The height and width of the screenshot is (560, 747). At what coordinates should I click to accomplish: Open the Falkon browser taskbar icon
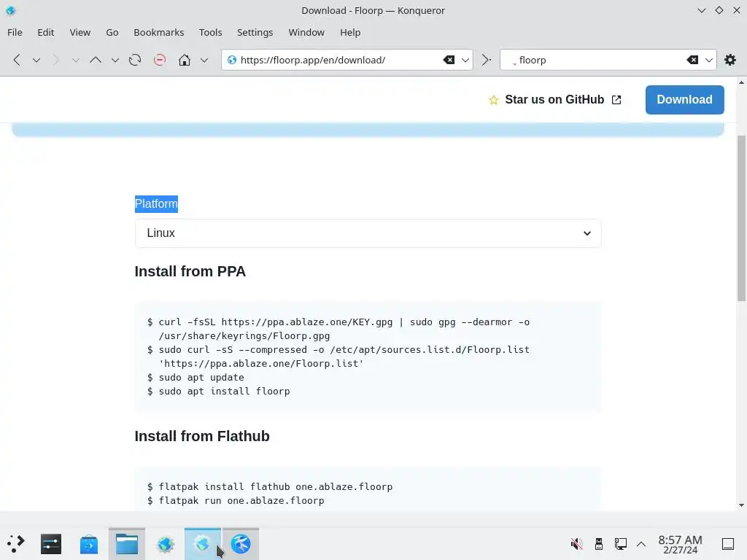click(x=241, y=544)
